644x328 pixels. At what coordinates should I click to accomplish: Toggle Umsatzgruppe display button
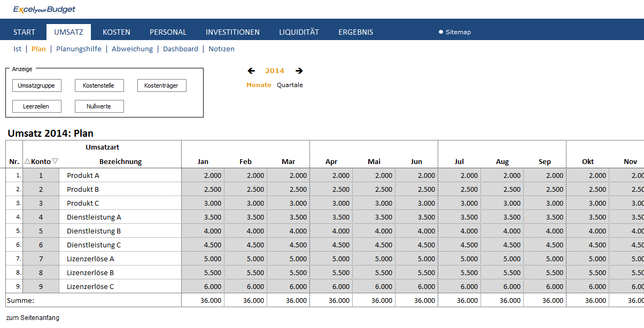[36, 85]
